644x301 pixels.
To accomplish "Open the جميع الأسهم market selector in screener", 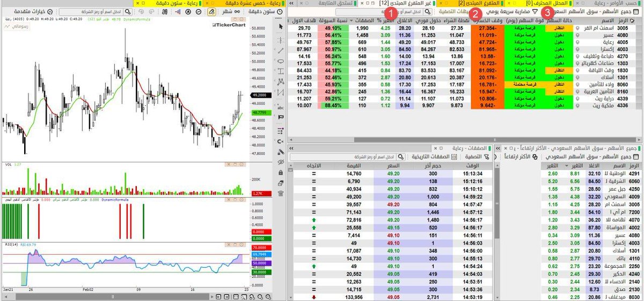I will [x=596, y=11].
